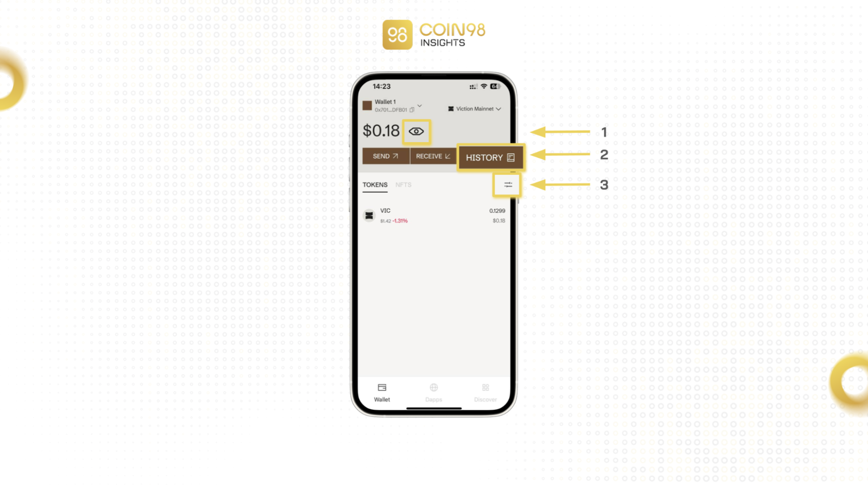
Task: Select the Dapps tab at bottom
Action: 434,392
